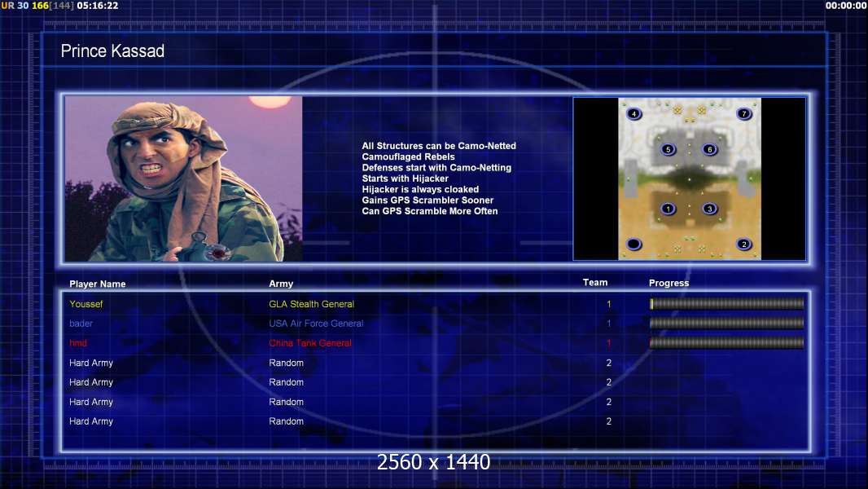Click team number in bader's row
The image size is (868, 489).
[608, 324]
